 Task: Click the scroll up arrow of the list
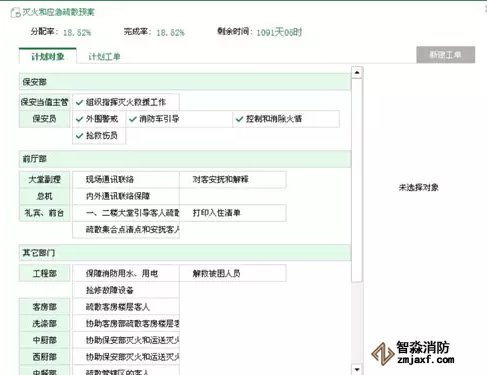click(x=357, y=72)
